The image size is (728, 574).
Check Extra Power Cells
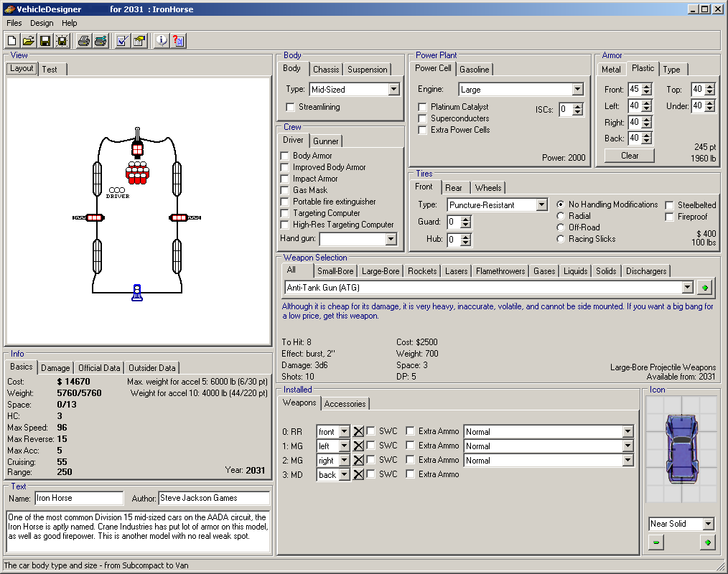pyautogui.click(x=423, y=130)
